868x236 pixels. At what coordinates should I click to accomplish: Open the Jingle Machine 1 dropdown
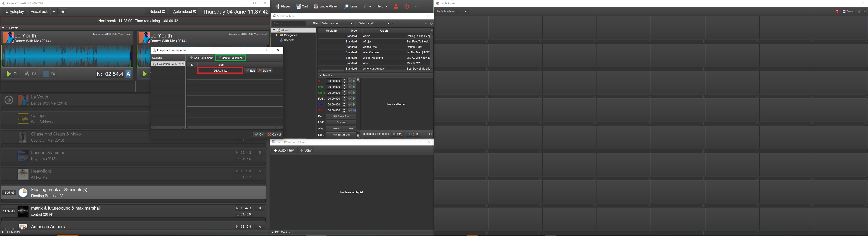(452, 12)
